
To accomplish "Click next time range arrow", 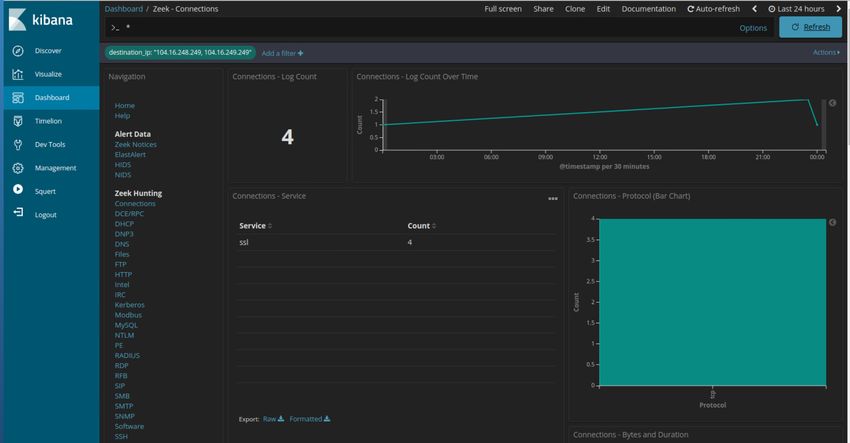I will click(838, 9).
